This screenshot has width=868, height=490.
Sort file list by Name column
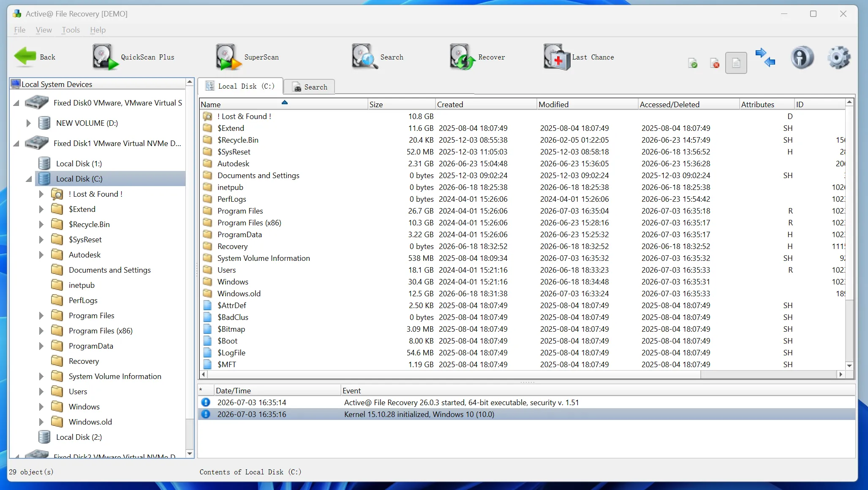(283, 104)
